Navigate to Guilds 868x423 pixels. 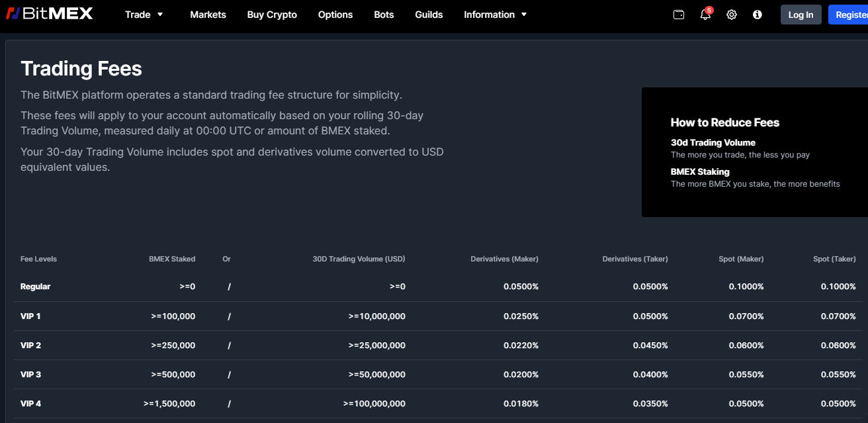pyautogui.click(x=429, y=15)
